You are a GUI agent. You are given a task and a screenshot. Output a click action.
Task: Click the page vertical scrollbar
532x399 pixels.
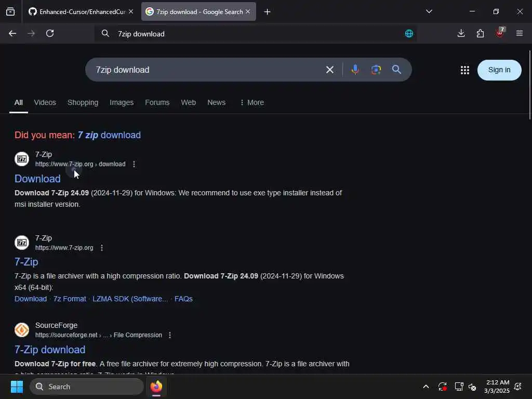click(x=529, y=85)
